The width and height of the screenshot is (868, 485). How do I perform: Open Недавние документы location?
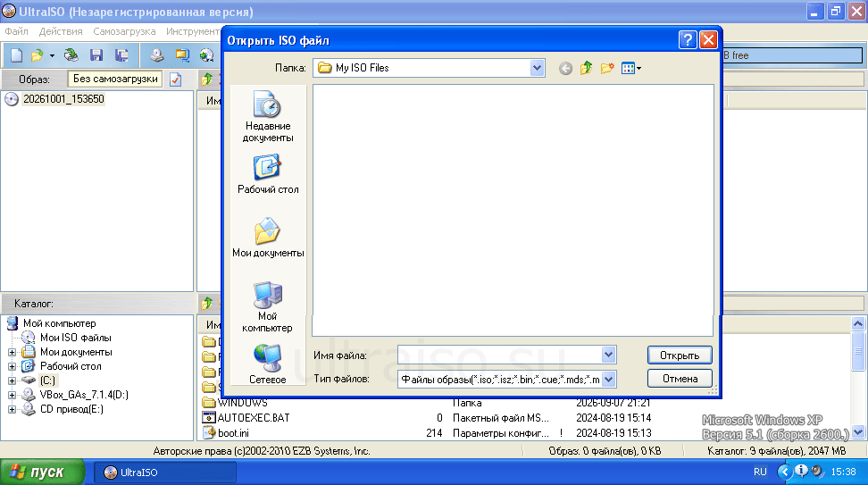[x=268, y=117]
